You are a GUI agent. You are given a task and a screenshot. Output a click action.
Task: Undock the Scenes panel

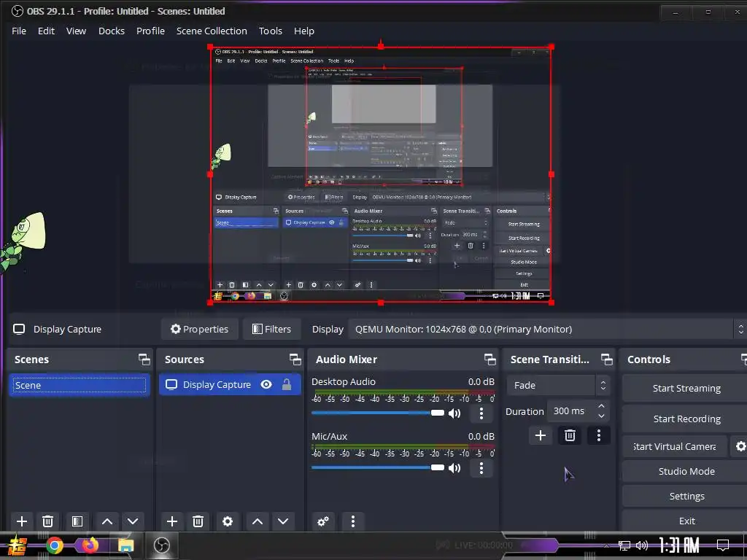point(144,359)
